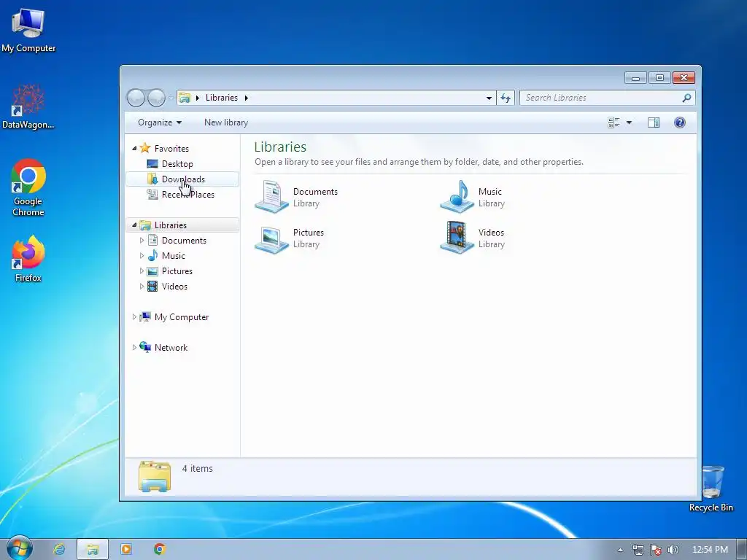Select the Firefox desktop shortcut

[28, 259]
